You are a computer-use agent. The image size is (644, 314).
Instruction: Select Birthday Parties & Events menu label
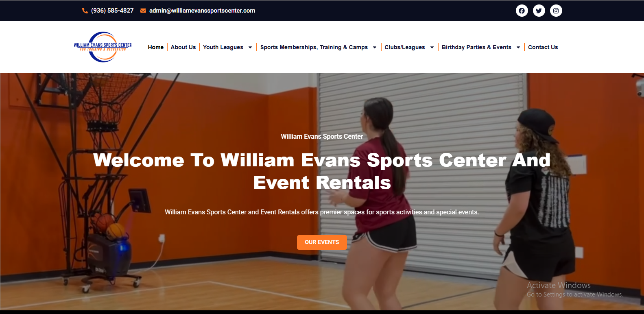coord(476,47)
